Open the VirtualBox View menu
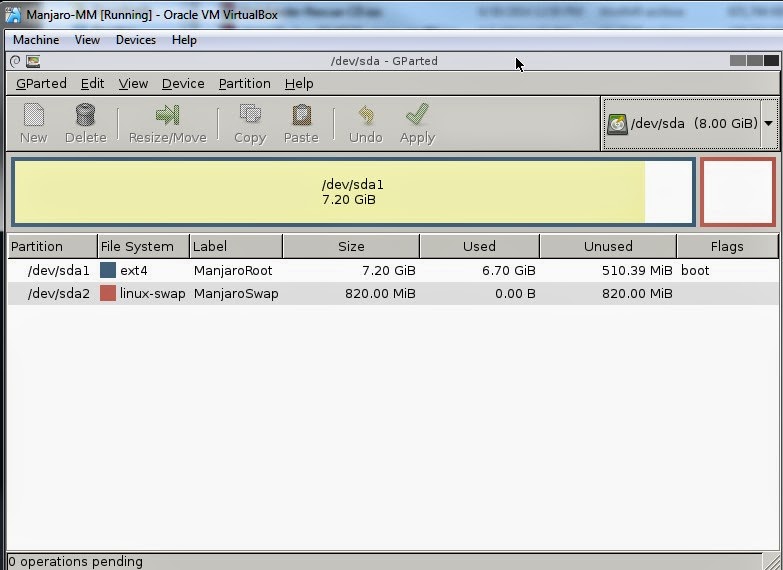 87,40
